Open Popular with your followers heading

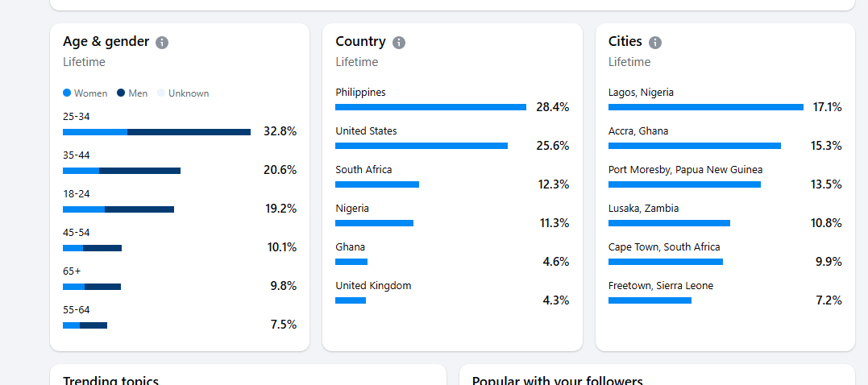point(557,380)
